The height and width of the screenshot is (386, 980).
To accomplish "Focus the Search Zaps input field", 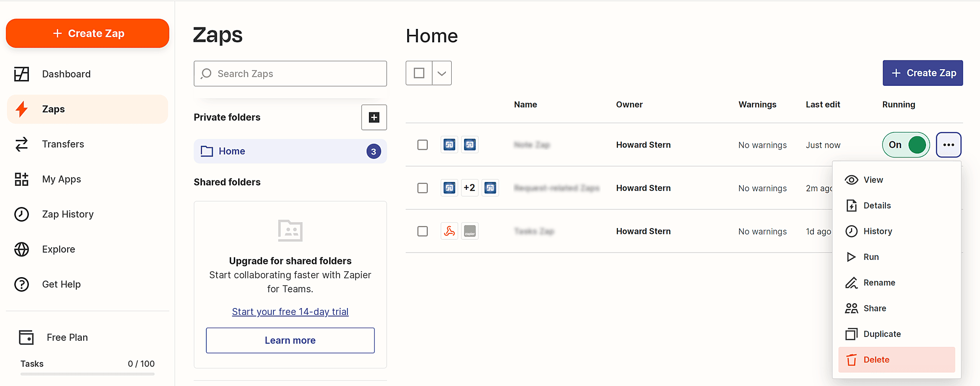I will click(294, 74).
